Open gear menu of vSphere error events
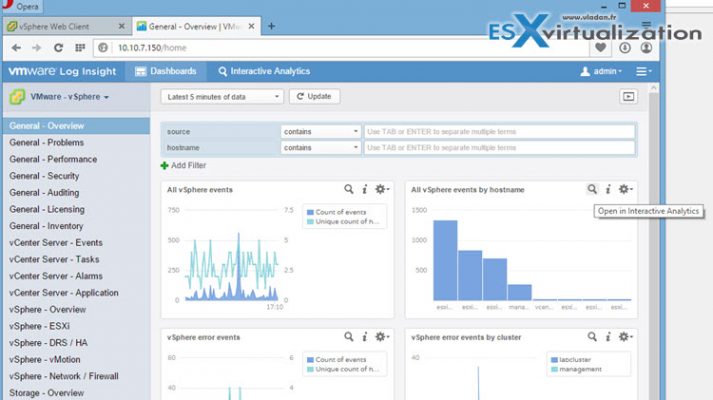This screenshot has height=400, width=713. [x=382, y=337]
